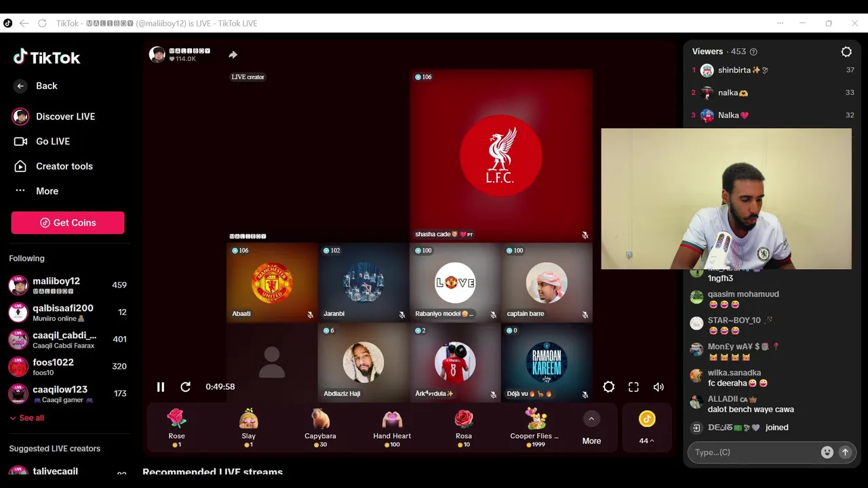Click the empty guest seat placeholder

tap(272, 362)
